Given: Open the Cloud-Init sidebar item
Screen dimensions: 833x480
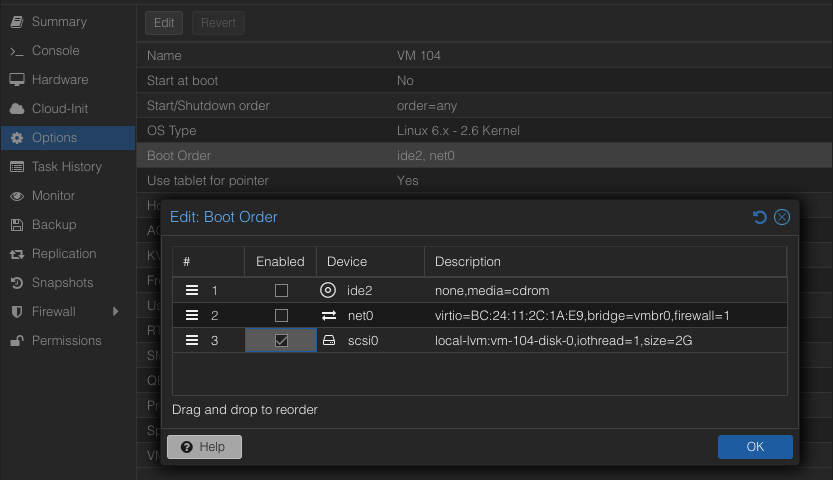Looking at the screenshot, I should click(61, 109).
